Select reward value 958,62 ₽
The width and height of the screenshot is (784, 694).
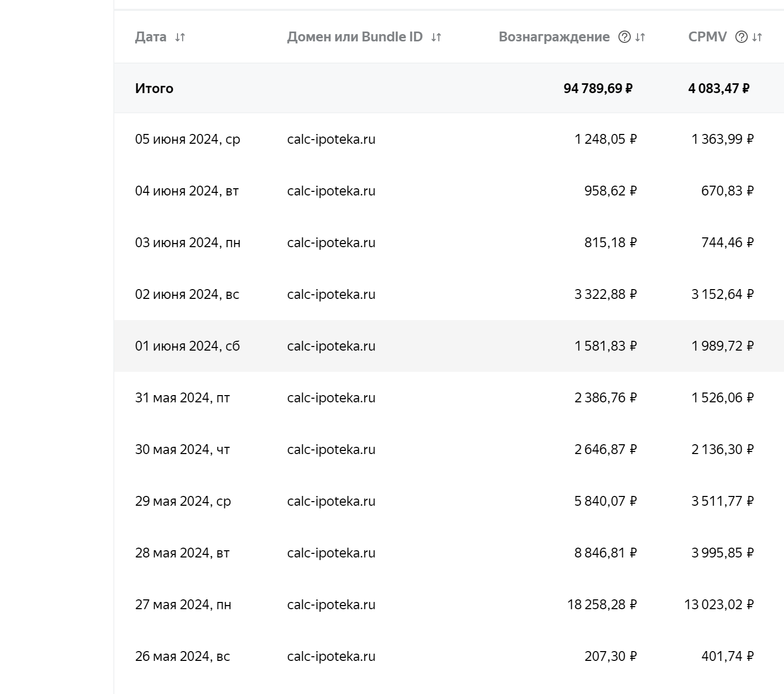point(611,191)
